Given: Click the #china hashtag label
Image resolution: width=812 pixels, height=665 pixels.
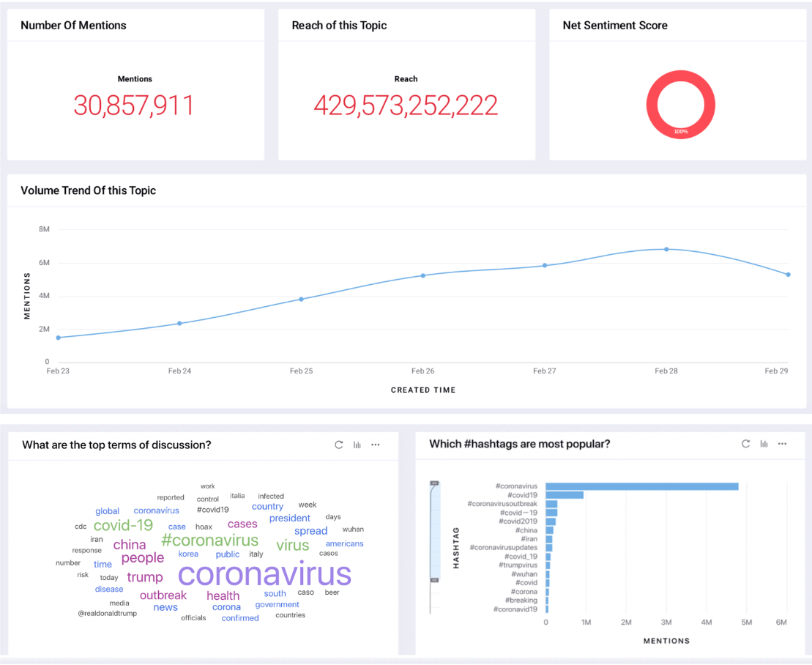Looking at the screenshot, I should pyautogui.click(x=526, y=530).
